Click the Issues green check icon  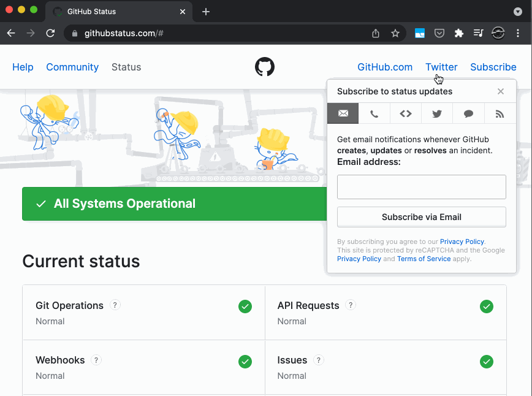(x=487, y=362)
